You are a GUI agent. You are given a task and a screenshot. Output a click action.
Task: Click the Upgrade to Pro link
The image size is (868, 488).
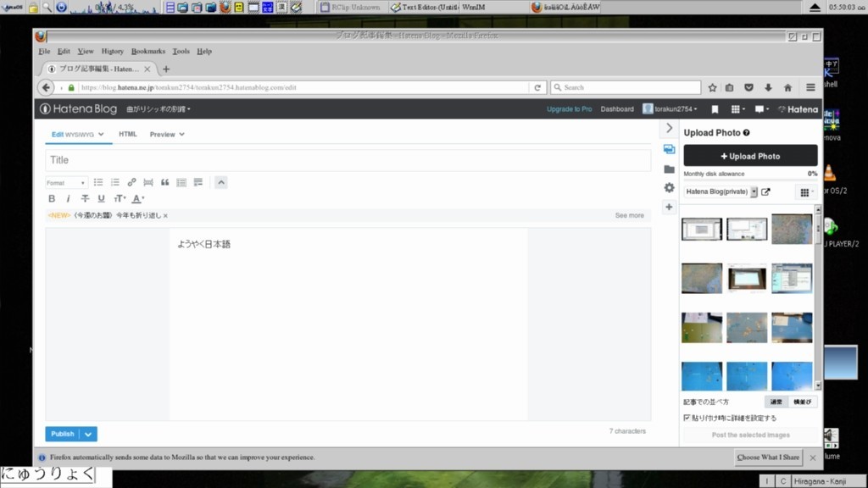click(x=569, y=109)
